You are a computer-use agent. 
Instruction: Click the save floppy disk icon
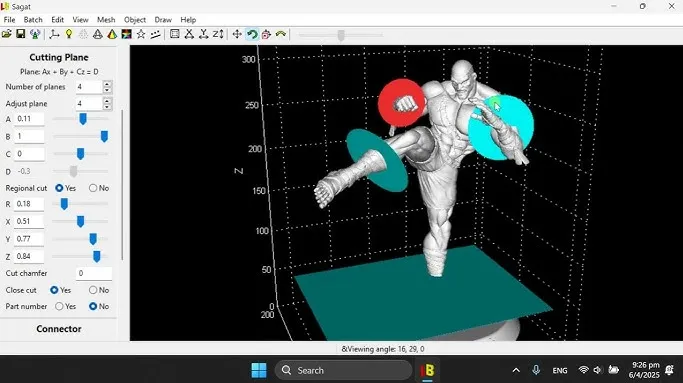point(20,34)
